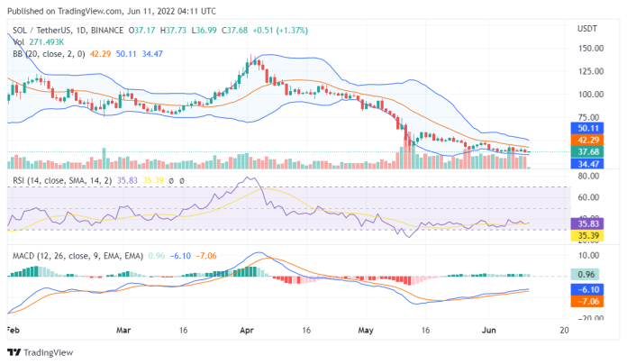Click the TradingView logo icon
The height and width of the screenshot is (364, 627).
[14, 352]
